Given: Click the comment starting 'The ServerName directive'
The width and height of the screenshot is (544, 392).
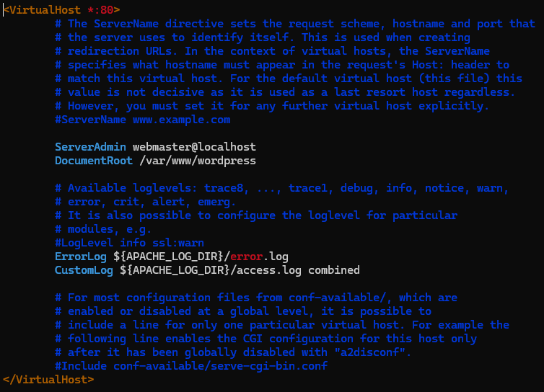Looking at the screenshot, I should point(295,24).
